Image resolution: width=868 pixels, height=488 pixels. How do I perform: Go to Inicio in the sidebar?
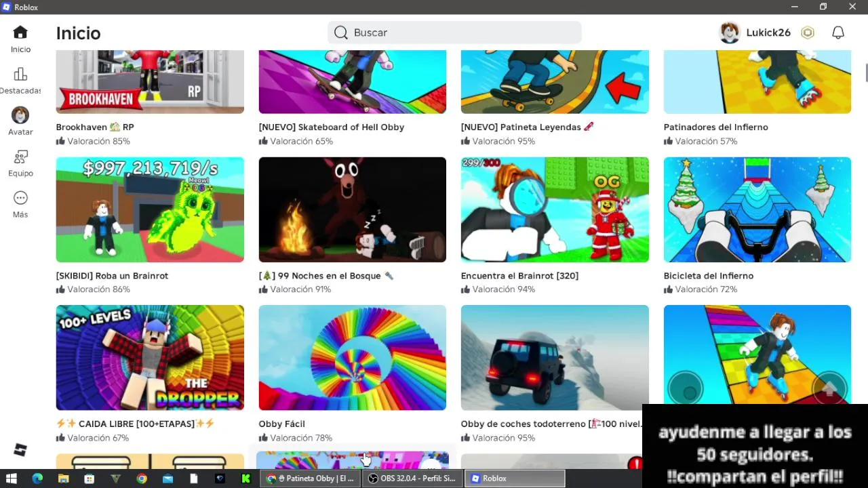pos(20,39)
